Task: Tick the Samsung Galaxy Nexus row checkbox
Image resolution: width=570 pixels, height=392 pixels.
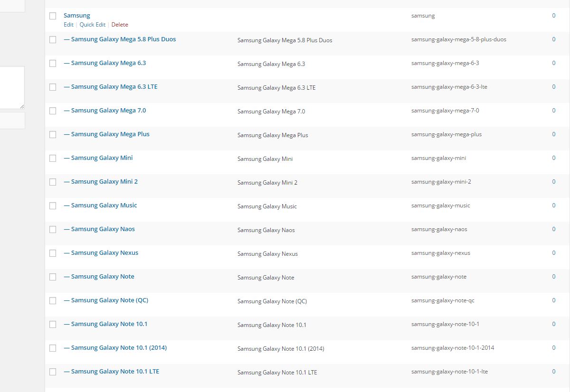Action: (x=53, y=253)
